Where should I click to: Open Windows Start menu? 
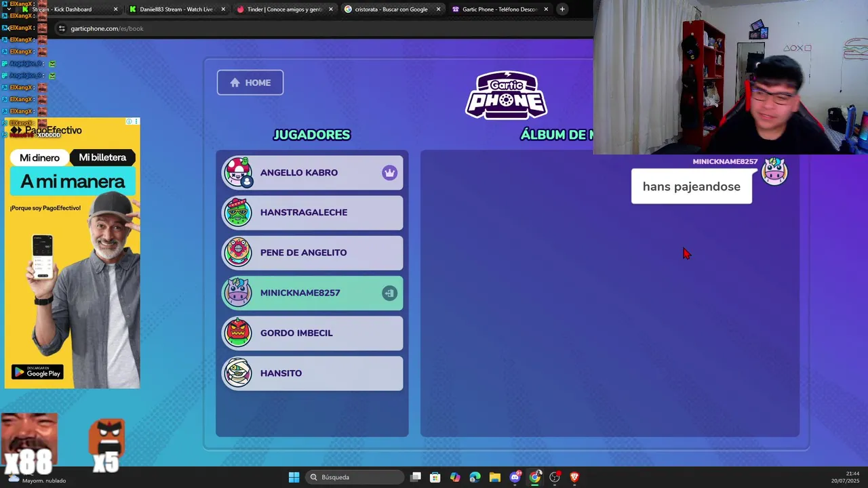coord(294,477)
